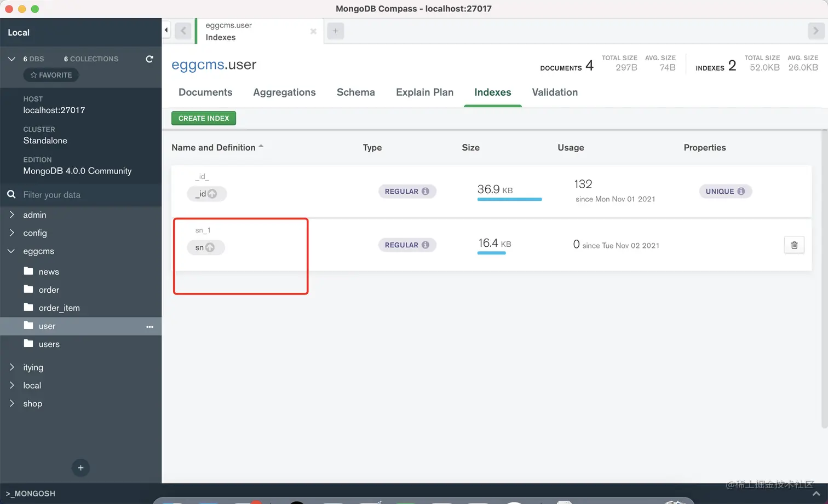828x504 pixels.
Task: Click the Local connection title
Action: point(19,33)
